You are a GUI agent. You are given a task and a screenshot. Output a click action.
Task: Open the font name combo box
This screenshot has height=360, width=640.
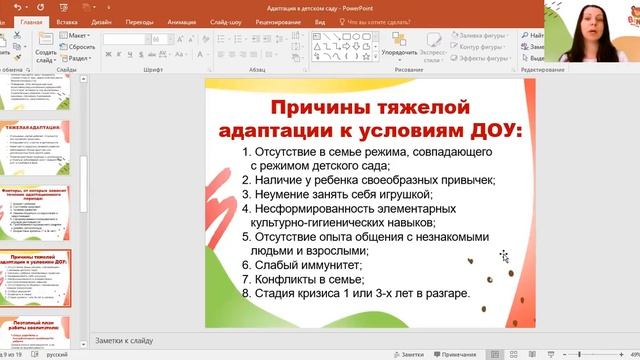click(x=127, y=39)
